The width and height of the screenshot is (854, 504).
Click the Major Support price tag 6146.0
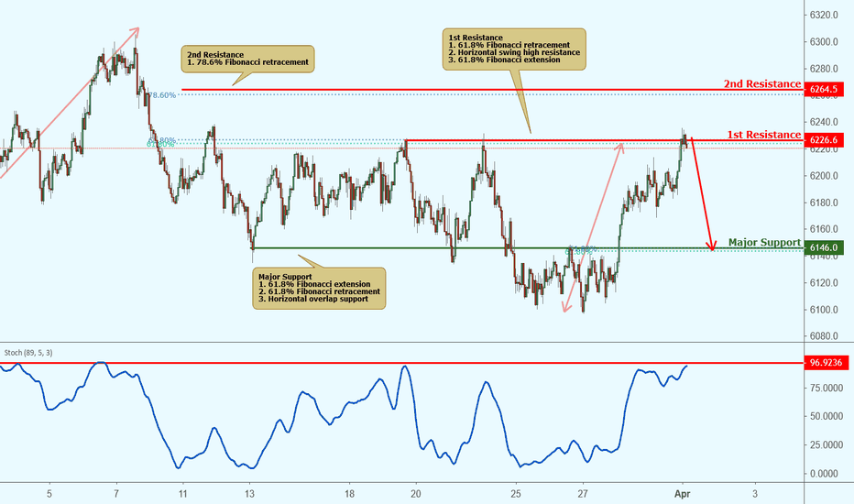pyautogui.click(x=824, y=248)
